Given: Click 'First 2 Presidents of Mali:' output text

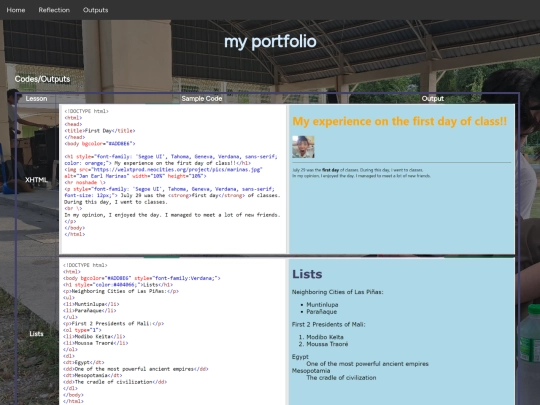Looking at the screenshot, I should point(329,324).
